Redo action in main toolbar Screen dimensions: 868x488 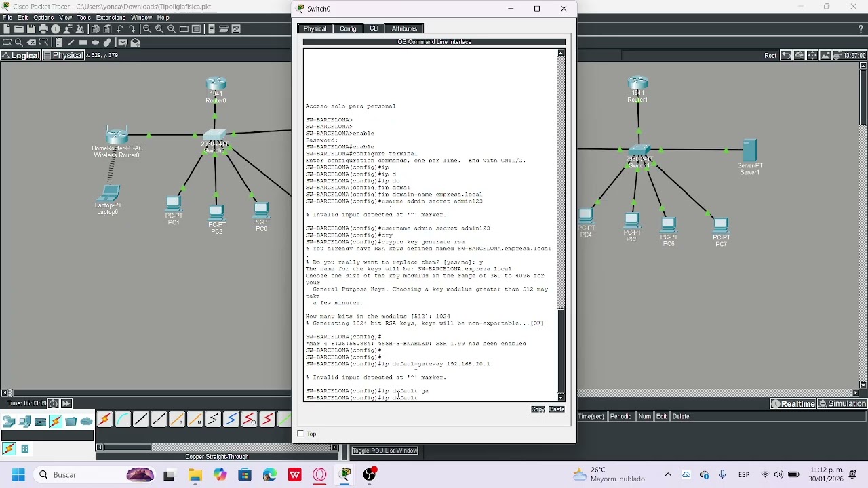pos(132,29)
